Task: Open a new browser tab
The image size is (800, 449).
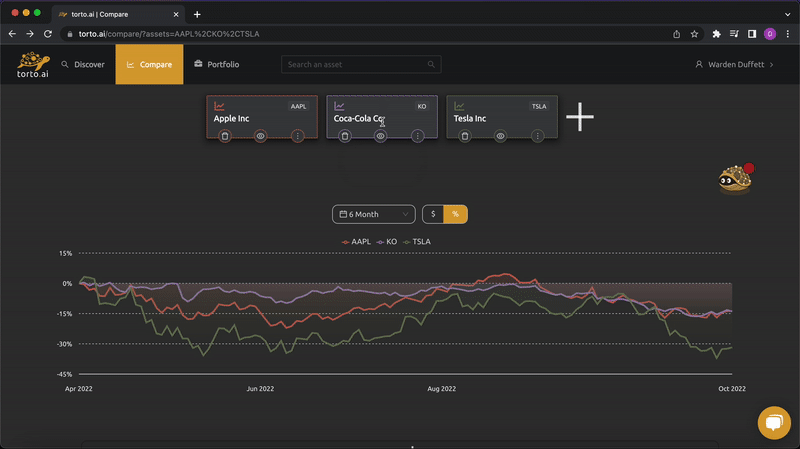Action: 197,14
